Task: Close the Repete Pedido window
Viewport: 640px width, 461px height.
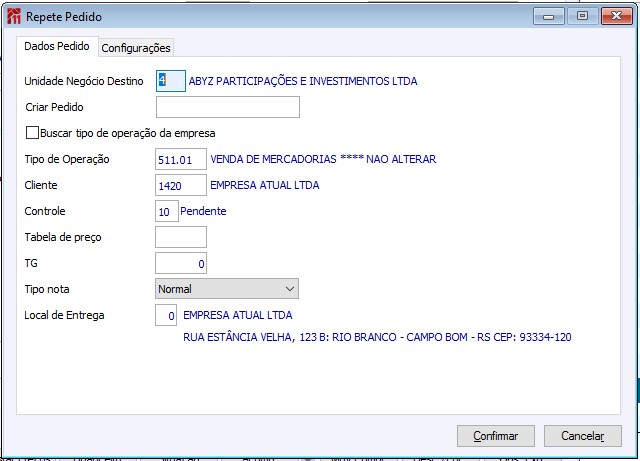Action: [616, 16]
